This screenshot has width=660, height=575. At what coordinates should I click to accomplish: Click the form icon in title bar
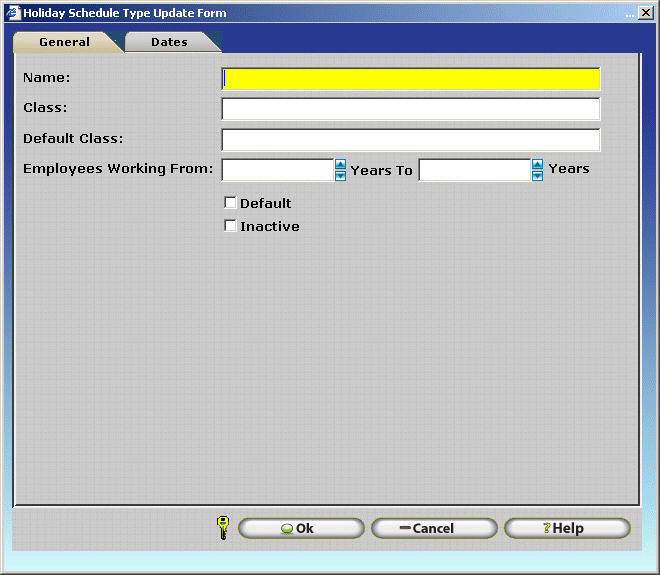pyautogui.click(x=13, y=13)
